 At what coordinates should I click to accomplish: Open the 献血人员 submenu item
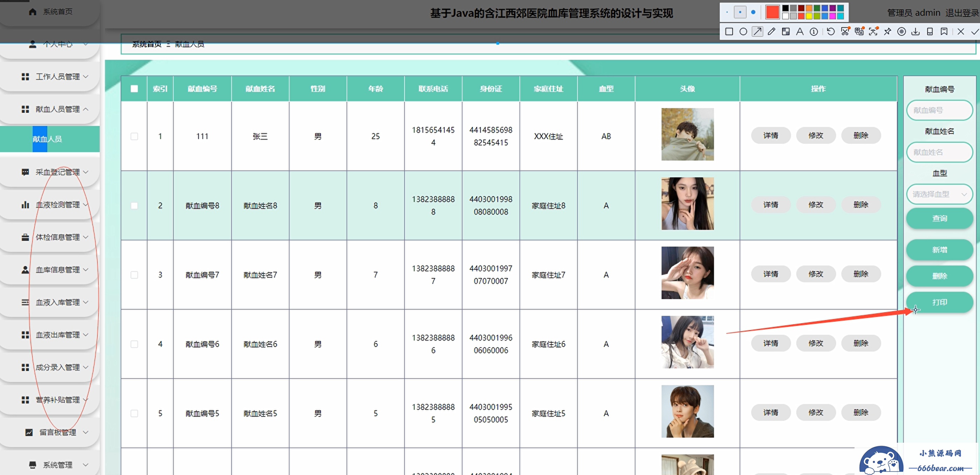pos(50,139)
